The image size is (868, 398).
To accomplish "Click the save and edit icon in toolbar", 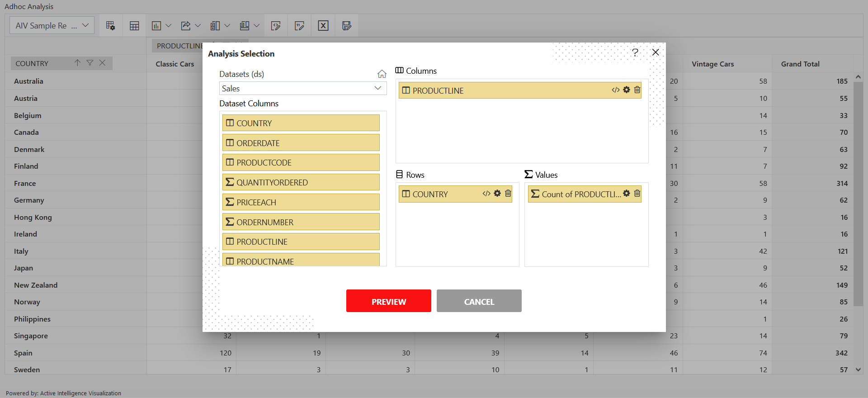I will (347, 26).
